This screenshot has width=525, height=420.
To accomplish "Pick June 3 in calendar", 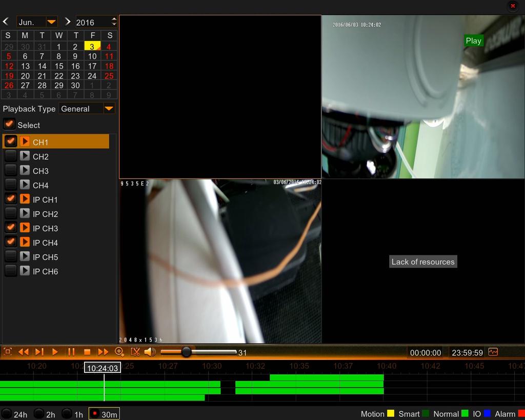I will pos(92,46).
